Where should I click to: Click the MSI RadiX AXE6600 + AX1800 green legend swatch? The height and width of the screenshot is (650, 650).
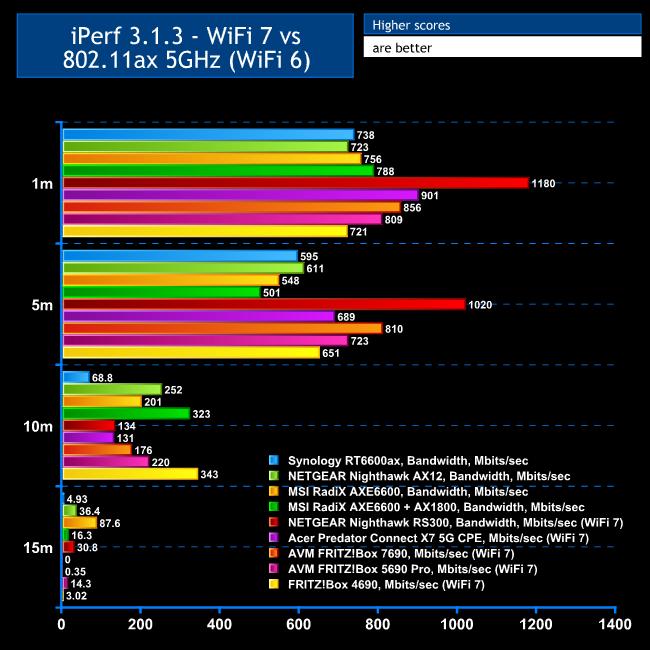274,507
